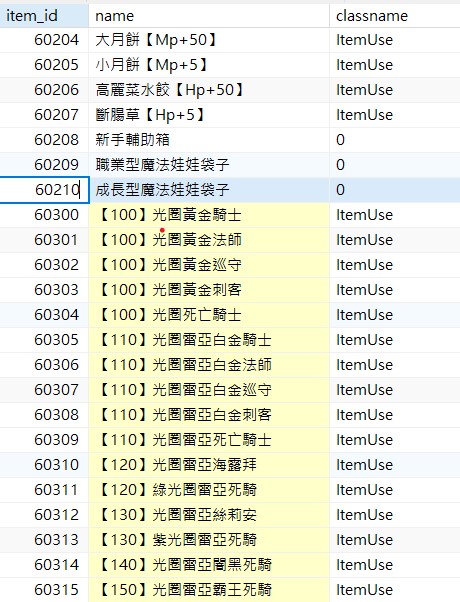Select ItemUse classname in row 60300
This screenshot has width=460, height=602.
click(x=395, y=215)
